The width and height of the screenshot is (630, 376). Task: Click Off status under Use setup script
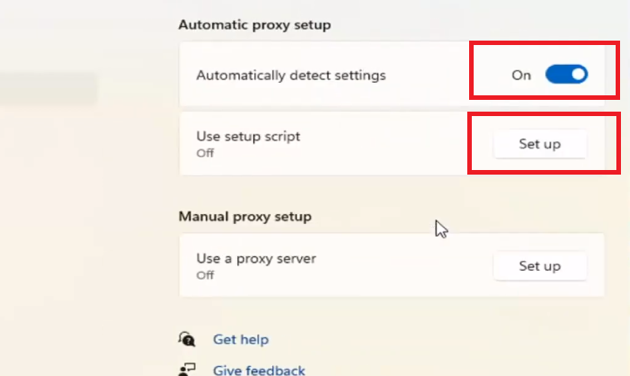pos(205,153)
